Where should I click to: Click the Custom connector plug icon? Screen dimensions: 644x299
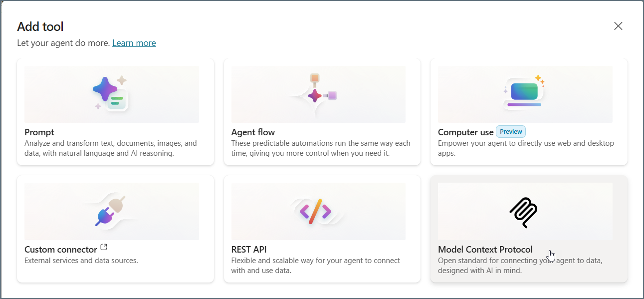109,212
